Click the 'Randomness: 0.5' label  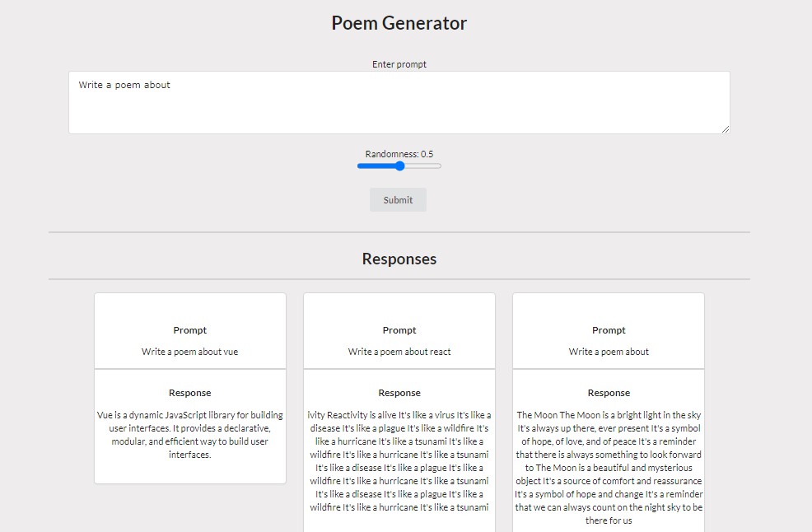[x=399, y=153]
